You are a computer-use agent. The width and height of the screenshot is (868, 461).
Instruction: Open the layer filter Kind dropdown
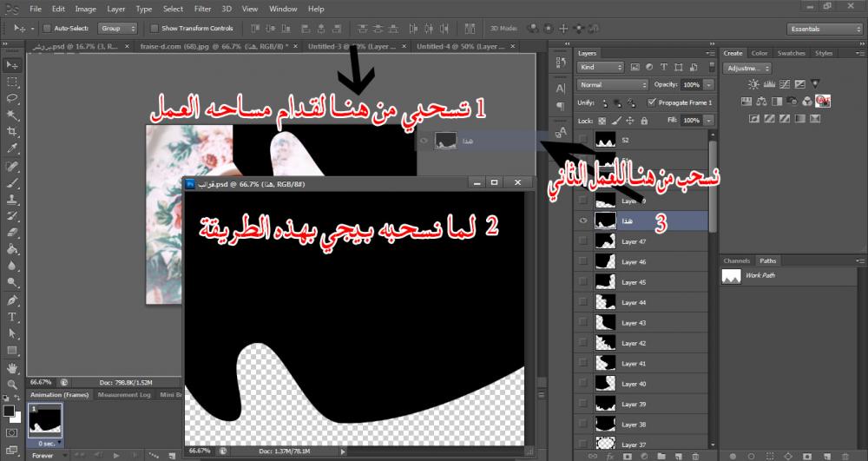(x=601, y=67)
